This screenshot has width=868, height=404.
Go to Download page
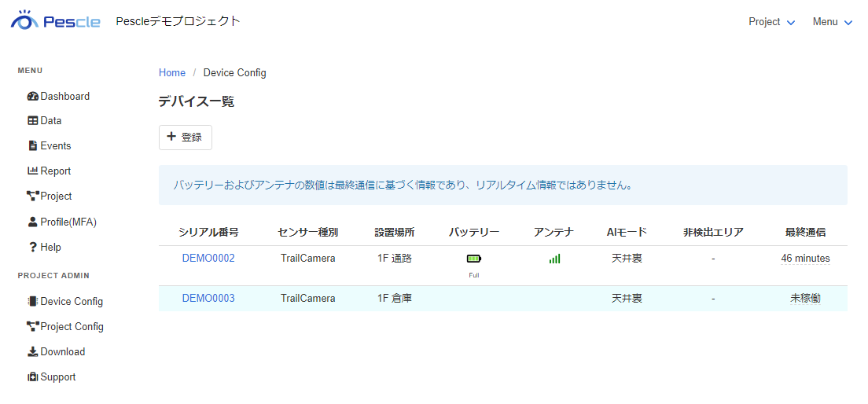point(56,351)
